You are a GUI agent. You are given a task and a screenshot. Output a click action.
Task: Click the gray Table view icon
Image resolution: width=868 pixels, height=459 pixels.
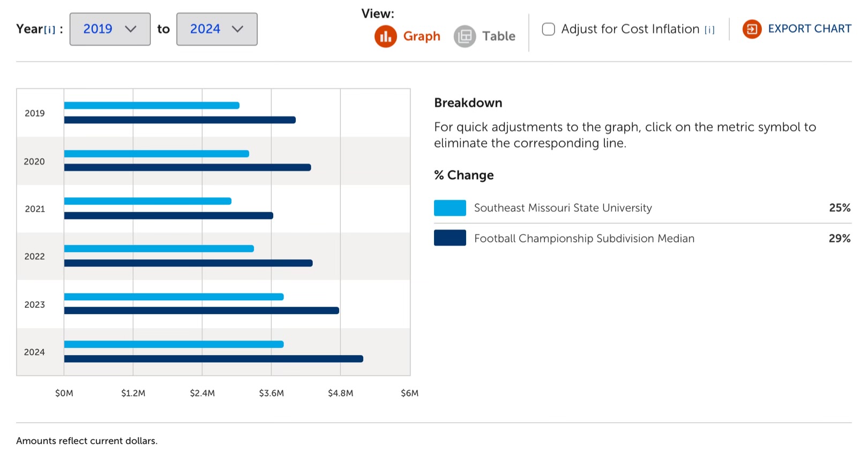[x=465, y=36]
